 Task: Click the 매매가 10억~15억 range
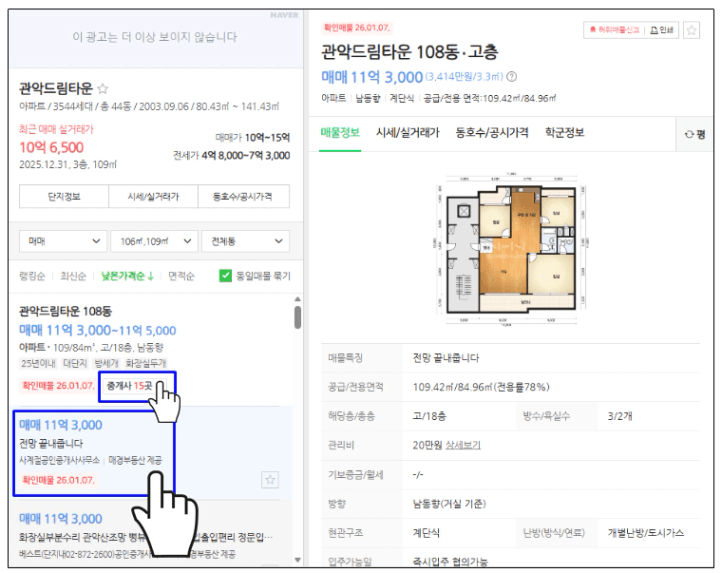[x=253, y=137]
